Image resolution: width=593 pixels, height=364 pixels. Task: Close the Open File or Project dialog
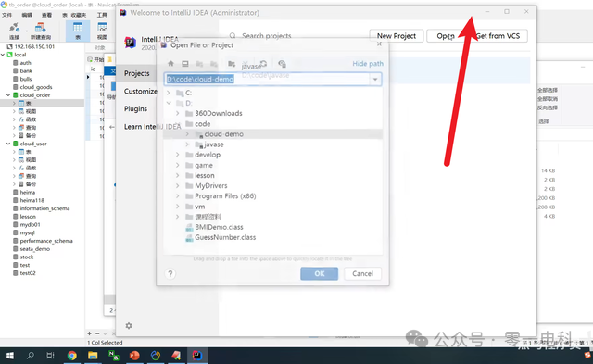pyautogui.click(x=379, y=44)
